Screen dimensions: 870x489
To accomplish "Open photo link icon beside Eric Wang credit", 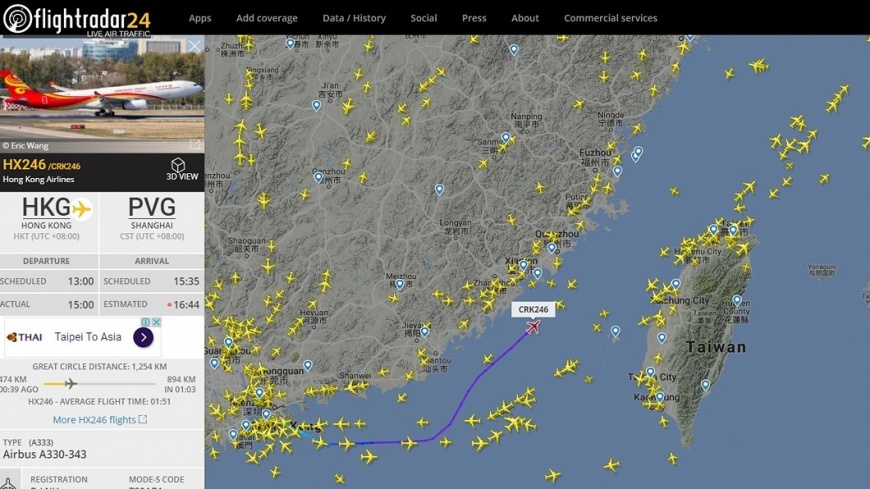I will 195,145.
